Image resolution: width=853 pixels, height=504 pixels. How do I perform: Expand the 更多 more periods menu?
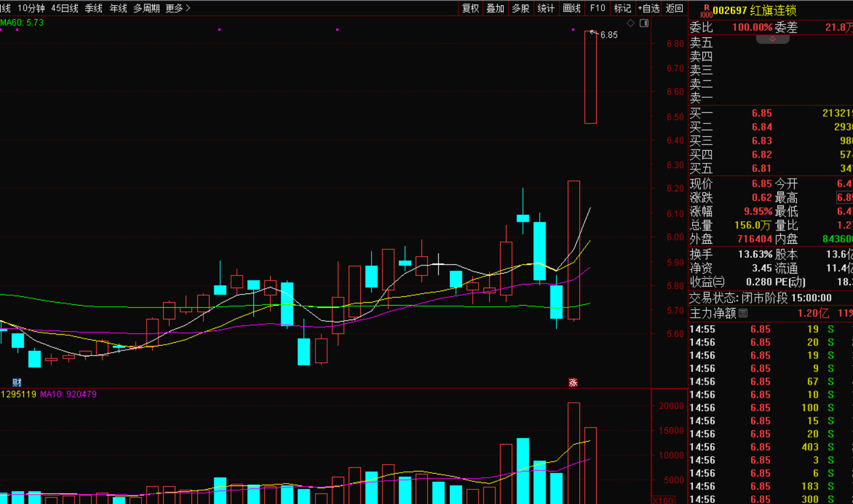coord(178,8)
